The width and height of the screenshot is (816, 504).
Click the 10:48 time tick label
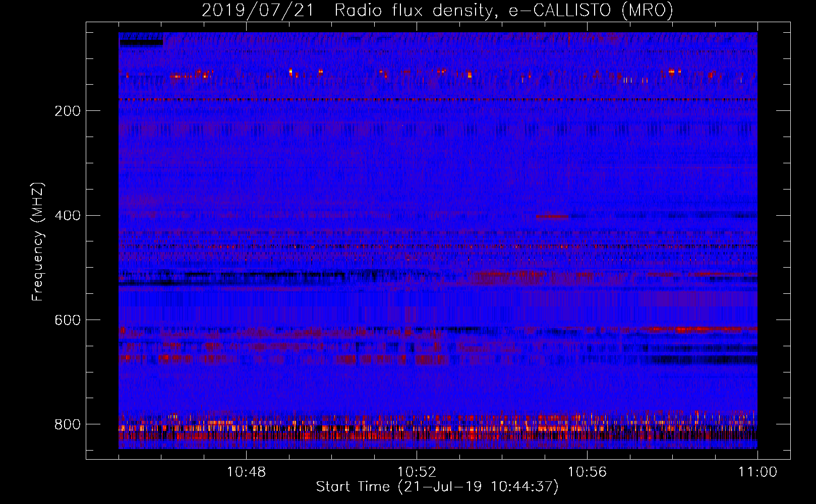click(246, 472)
